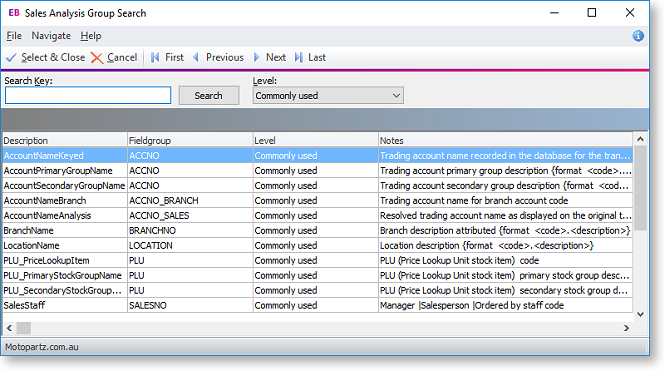Sort by the Fieldgroup column header
Viewport: 665px width, 371px height.
coord(190,140)
